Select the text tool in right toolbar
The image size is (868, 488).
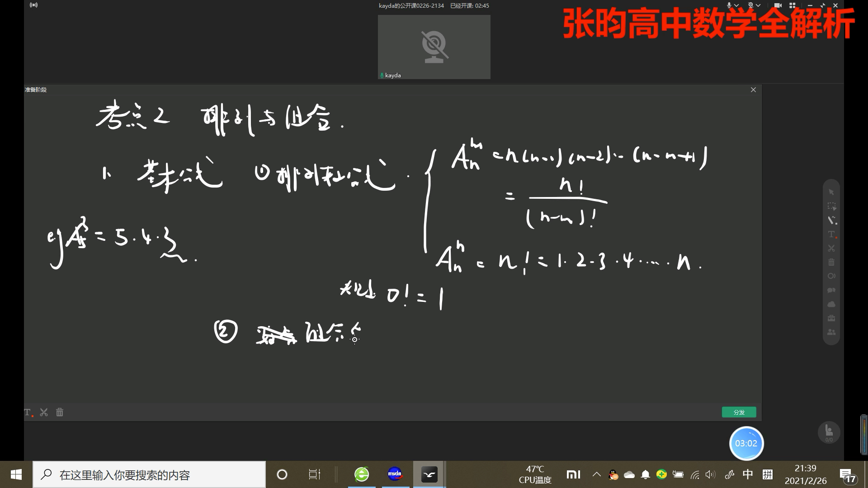pos(831,235)
